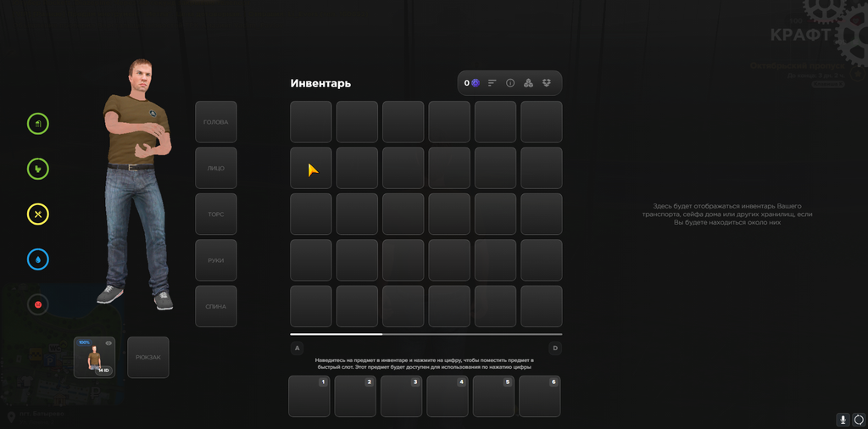Select the РУКИ equipment slot
This screenshot has width=868, height=429.
pos(216,260)
